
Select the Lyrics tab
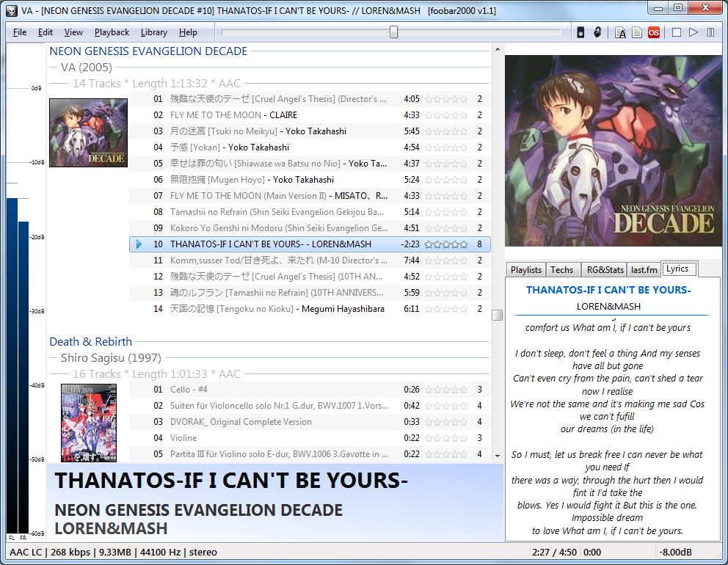(678, 269)
